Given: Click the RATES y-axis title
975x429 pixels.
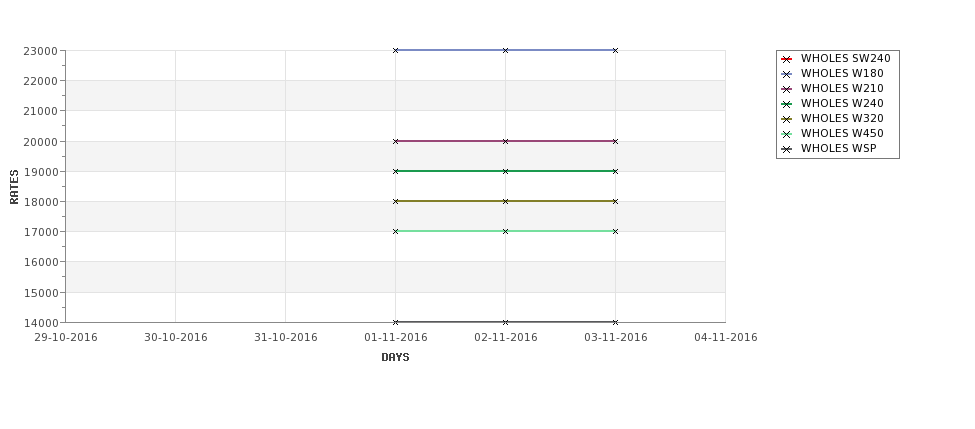Looking at the screenshot, I should pyautogui.click(x=15, y=186).
